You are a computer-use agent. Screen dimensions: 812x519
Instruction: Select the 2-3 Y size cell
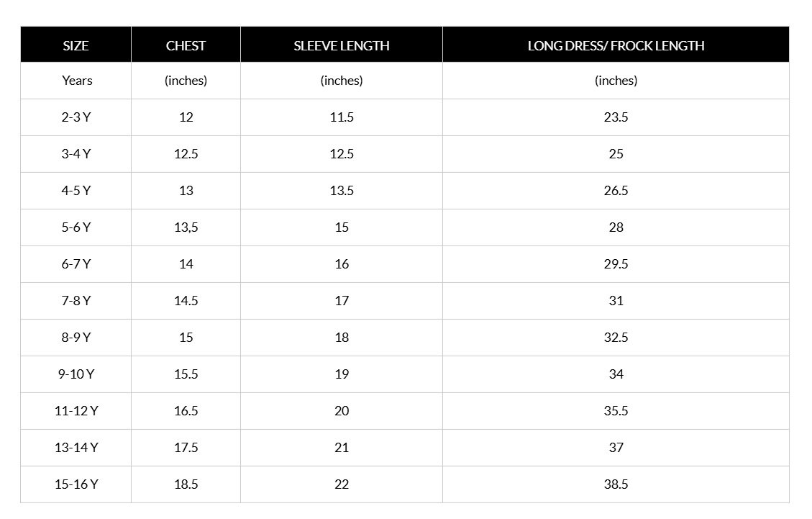[76, 117]
